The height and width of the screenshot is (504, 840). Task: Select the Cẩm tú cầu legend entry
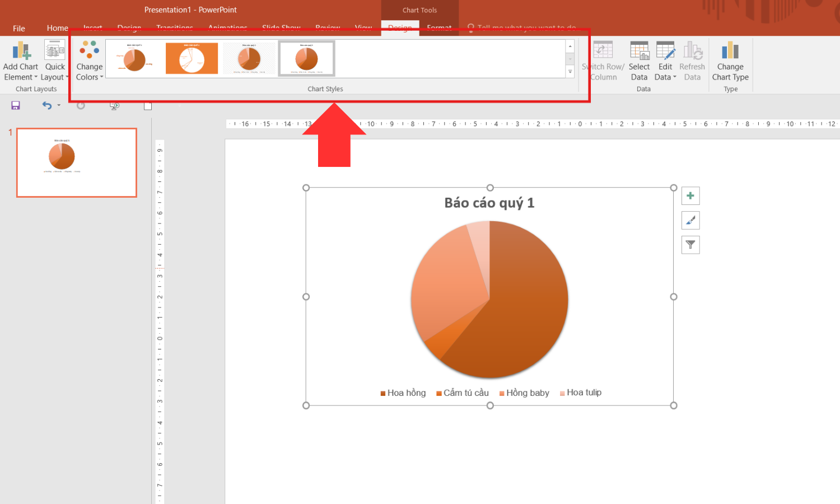[463, 393]
